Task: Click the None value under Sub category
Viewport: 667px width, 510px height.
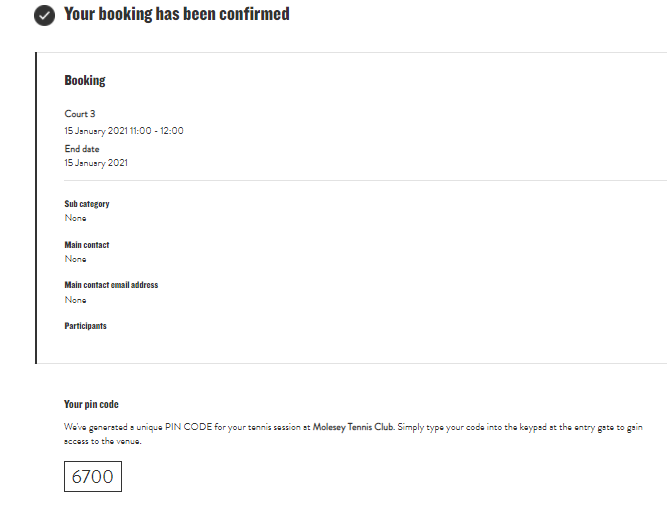Action: [75, 218]
